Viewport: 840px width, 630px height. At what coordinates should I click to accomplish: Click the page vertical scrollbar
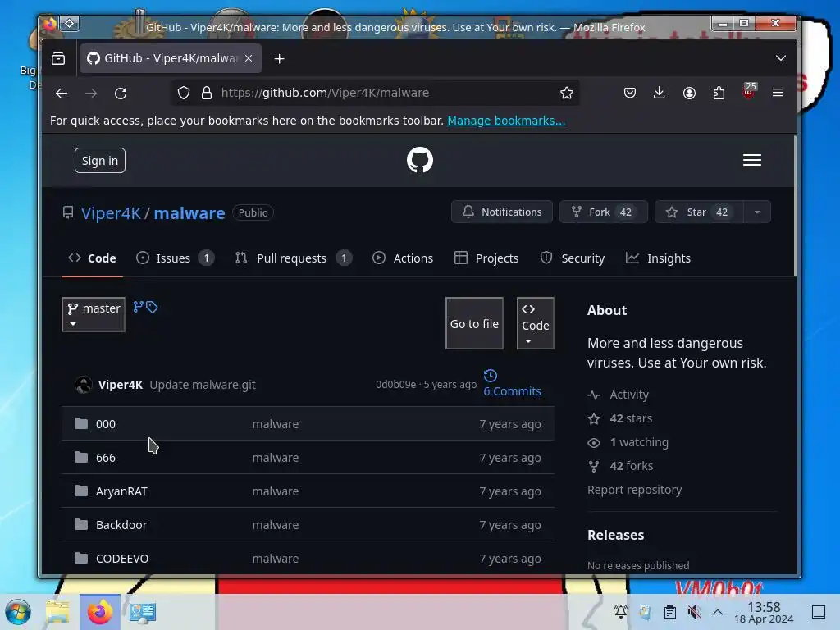tap(795, 206)
